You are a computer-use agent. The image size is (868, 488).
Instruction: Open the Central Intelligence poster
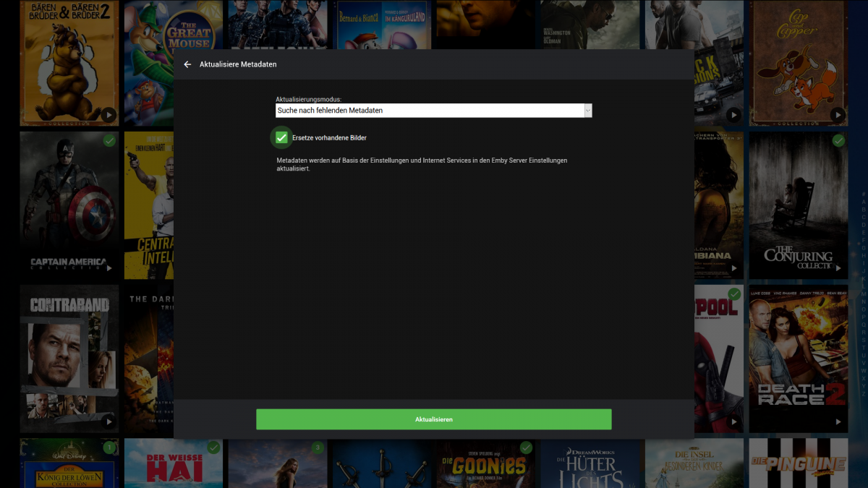pos(148,205)
